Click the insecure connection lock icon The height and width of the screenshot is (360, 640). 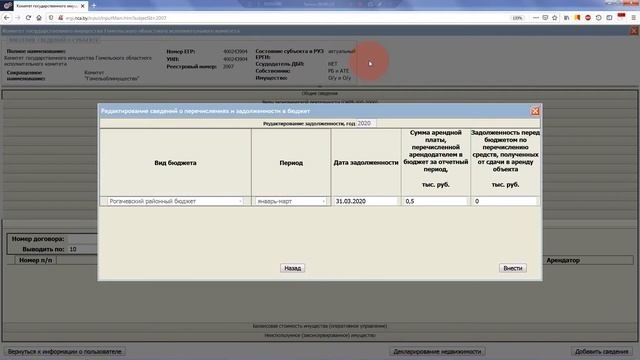pyautogui.click(x=60, y=18)
